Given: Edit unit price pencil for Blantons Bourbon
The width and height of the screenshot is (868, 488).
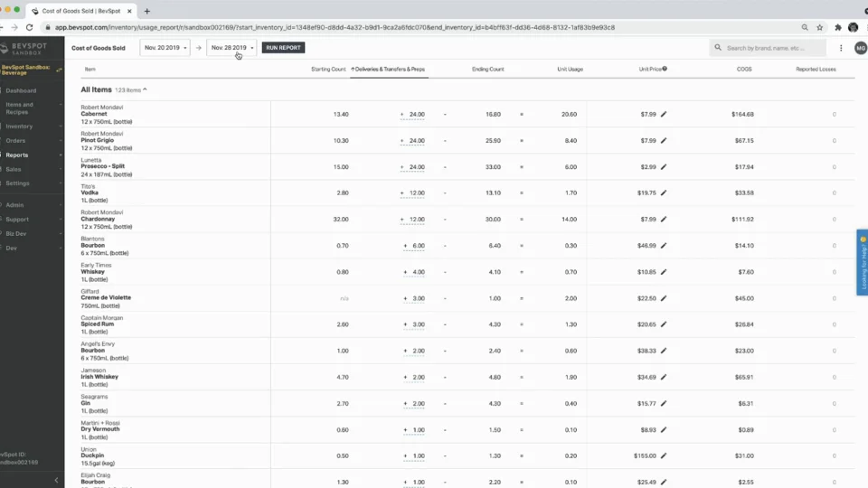Looking at the screenshot, I should pyautogui.click(x=663, y=246).
